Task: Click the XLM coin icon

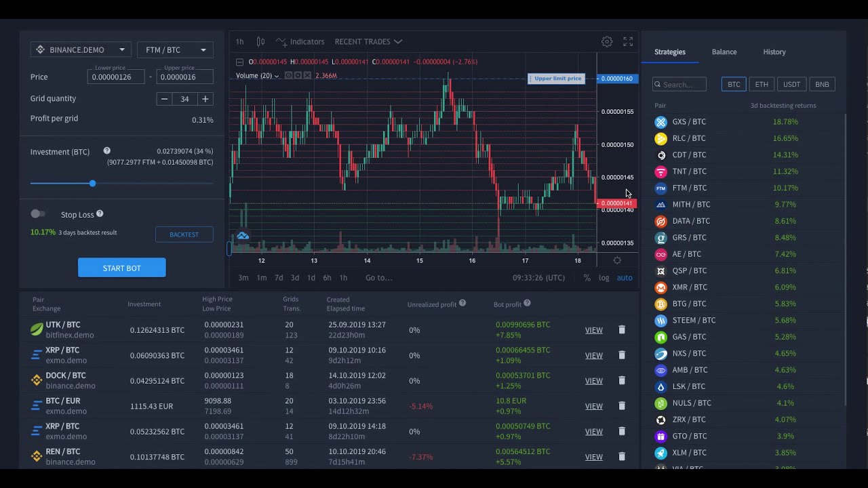Action: pos(660,453)
